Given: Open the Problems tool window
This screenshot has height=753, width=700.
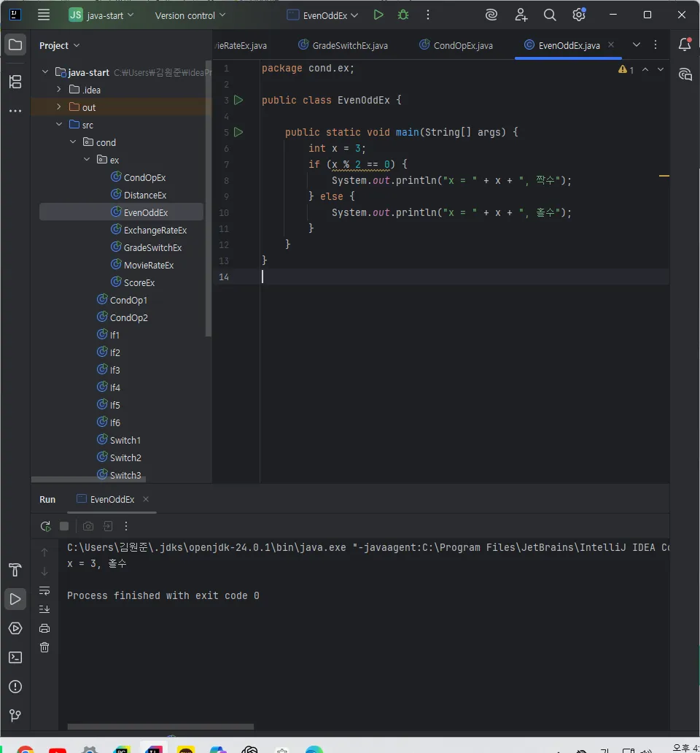Looking at the screenshot, I should coord(15,687).
